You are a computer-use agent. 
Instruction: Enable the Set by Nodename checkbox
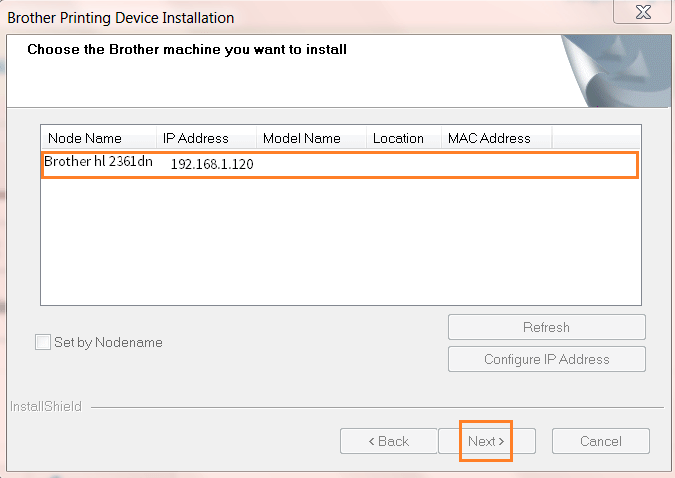pos(43,342)
